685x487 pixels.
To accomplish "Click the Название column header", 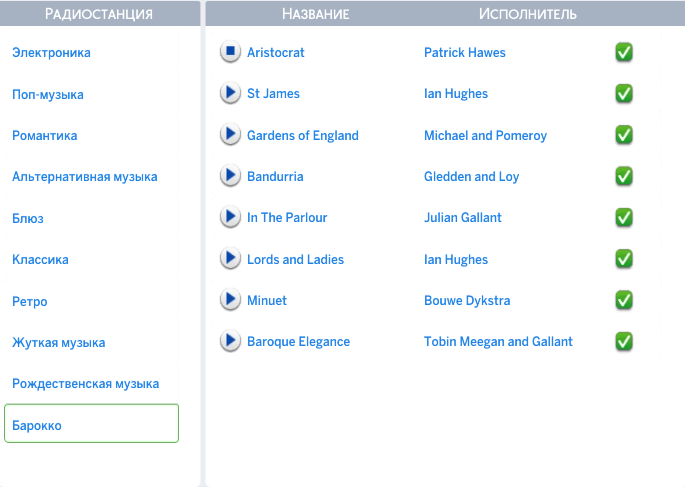I will coord(315,14).
